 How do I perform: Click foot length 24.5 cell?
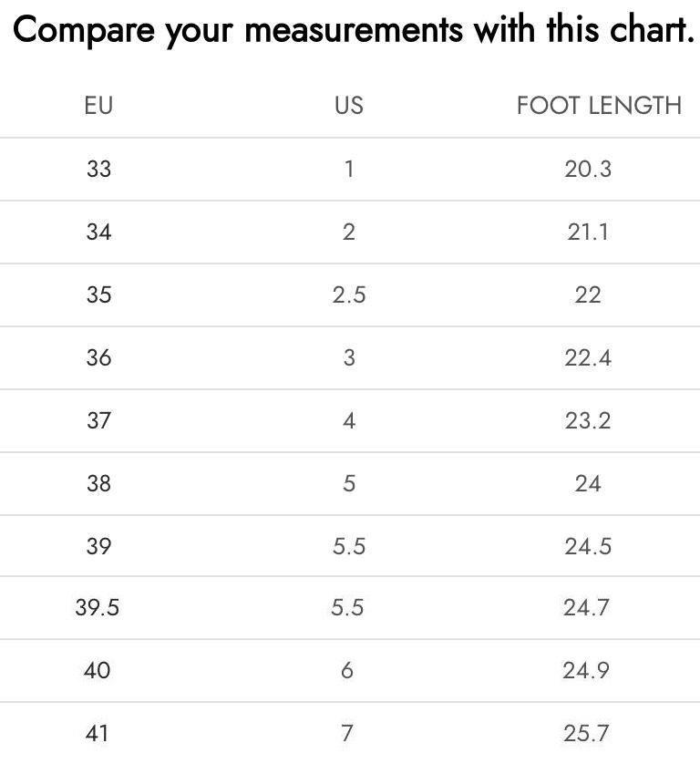click(588, 546)
